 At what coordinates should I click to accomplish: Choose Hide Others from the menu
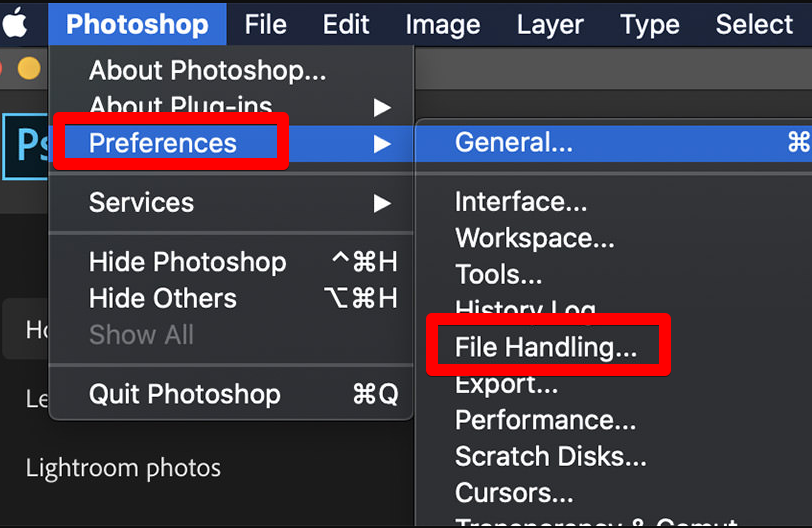coord(163,298)
